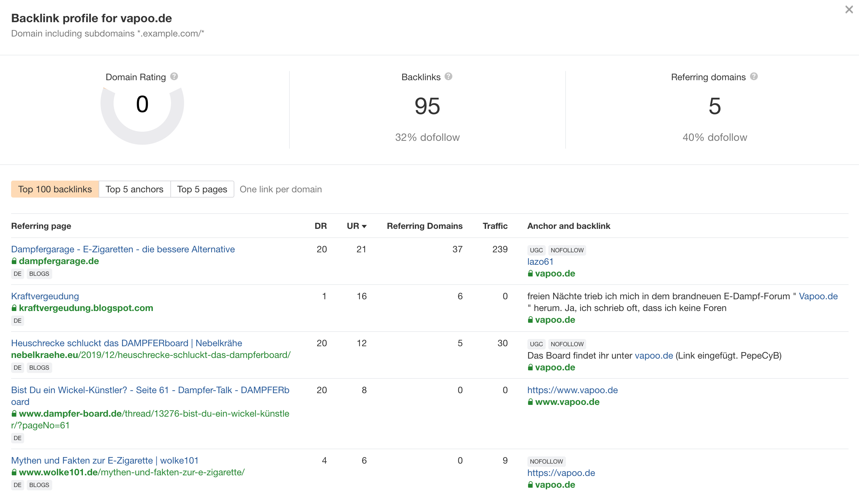Click the lock icon beside dampfergarage.de
This screenshot has width=859, height=504.
pos(14,261)
